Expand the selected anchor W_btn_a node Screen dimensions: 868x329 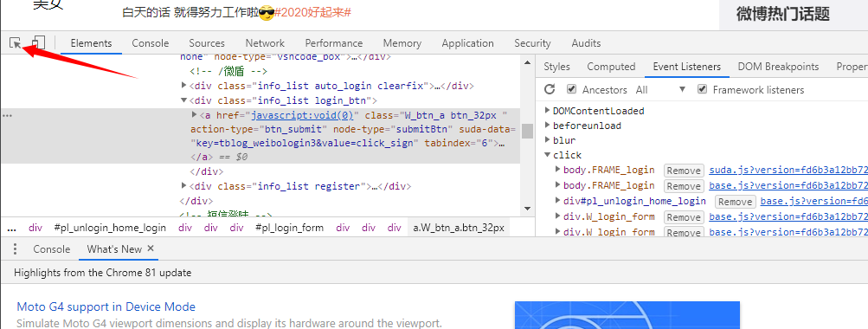tap(195, 114)
